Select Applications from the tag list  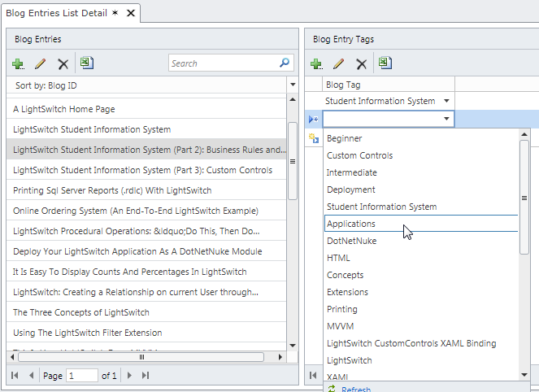click(351, 224)
